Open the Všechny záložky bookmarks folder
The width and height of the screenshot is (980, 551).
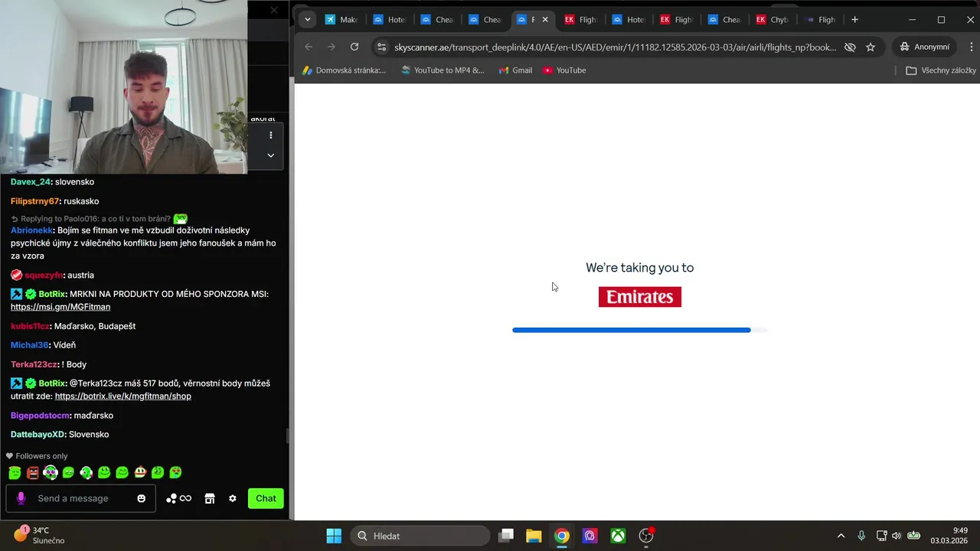point(941,70)
